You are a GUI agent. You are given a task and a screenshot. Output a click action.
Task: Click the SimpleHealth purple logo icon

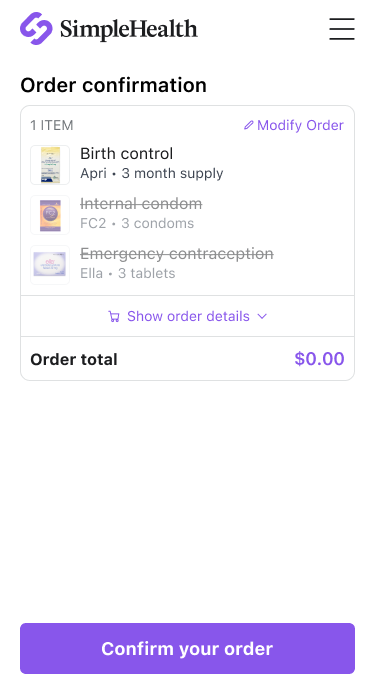[x=36, y=29]
